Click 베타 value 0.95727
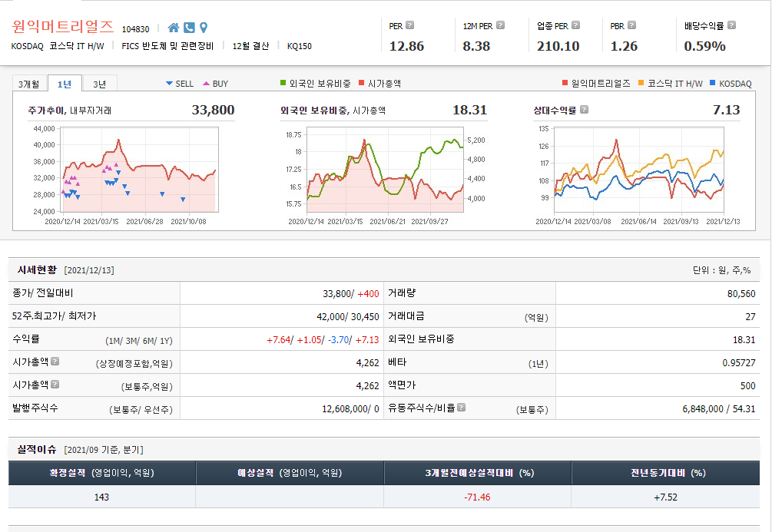This screenshot has width=782, height=532. (739, 363)
